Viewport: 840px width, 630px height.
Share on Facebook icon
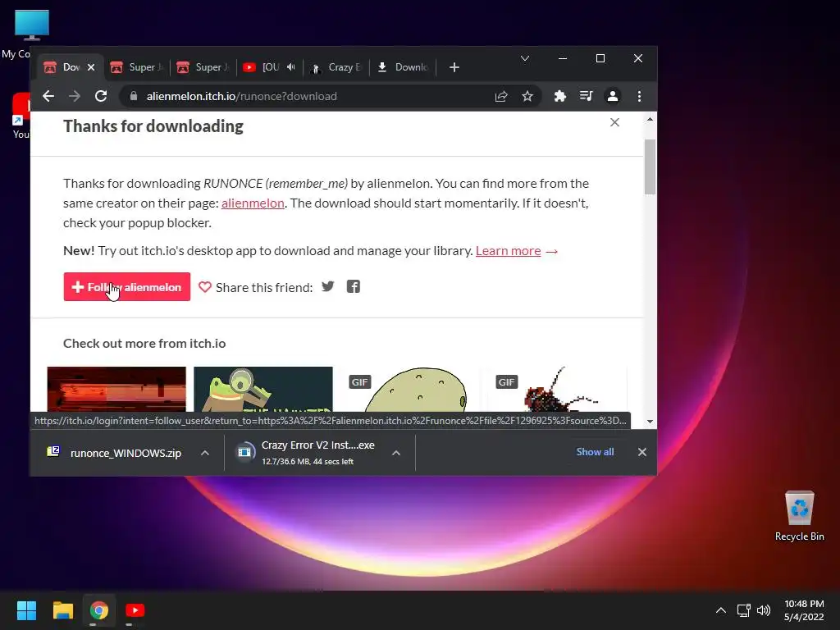point(353,286)
